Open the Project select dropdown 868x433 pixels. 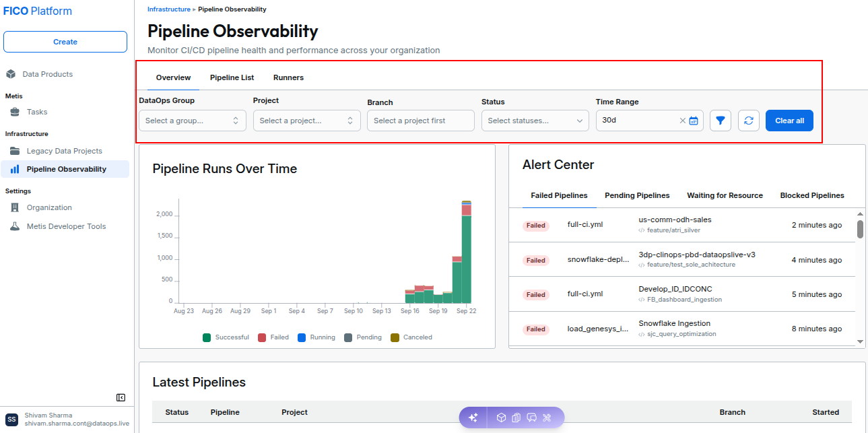coord(307,121)
